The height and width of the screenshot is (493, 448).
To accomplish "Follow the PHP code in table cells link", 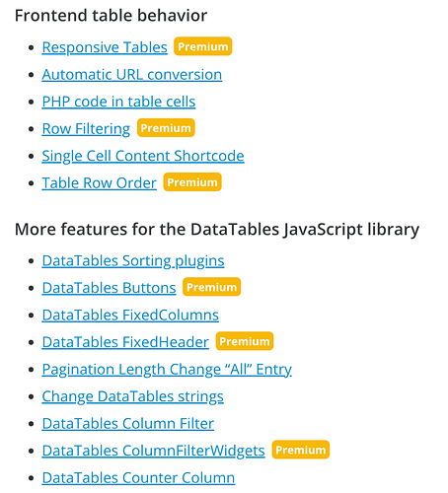I will tap(118, 102).
